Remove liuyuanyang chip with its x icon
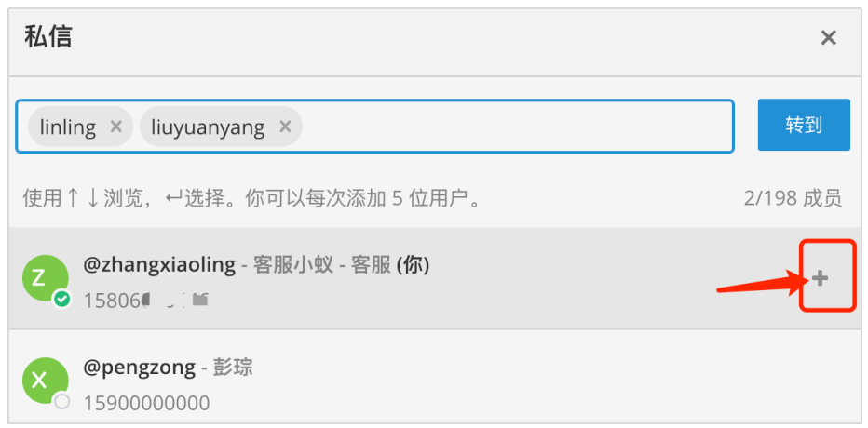The width and height of the screenshot is (868, 428). click(285, 127)
